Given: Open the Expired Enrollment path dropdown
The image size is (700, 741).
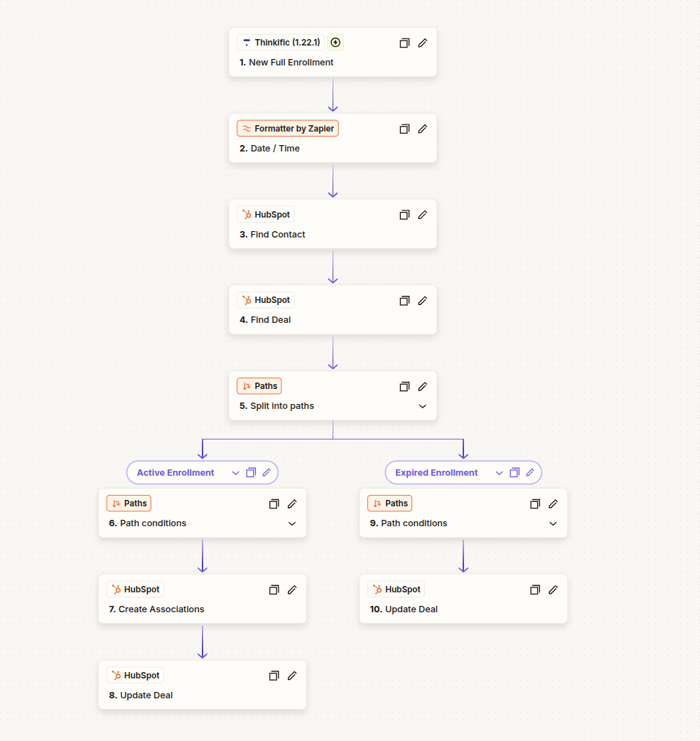Looking at the screenshot, I should [x=499, y=472].
